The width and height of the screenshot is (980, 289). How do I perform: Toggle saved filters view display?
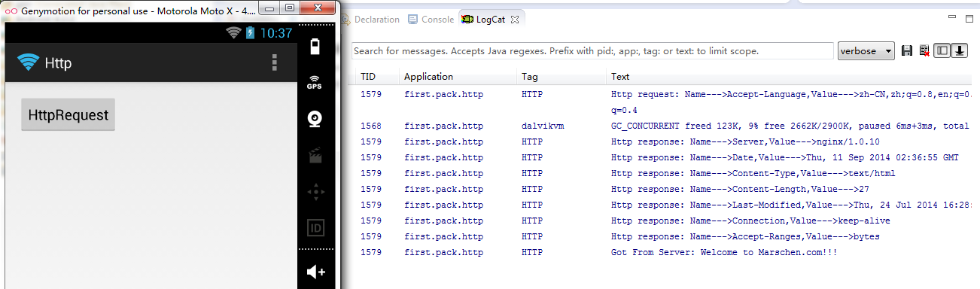tap(942, 50)
